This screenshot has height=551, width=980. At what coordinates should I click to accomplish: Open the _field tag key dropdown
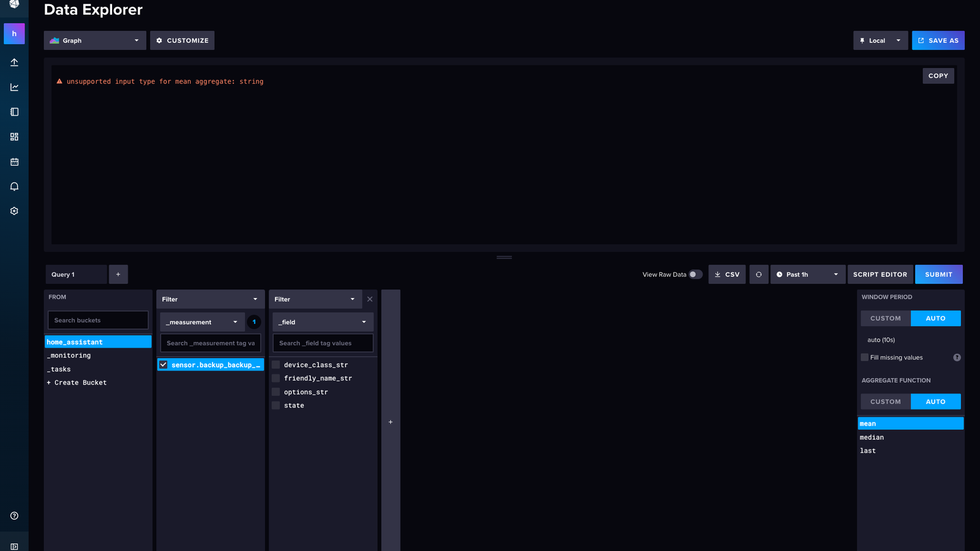pyautogui.click(x=323, y=322)
